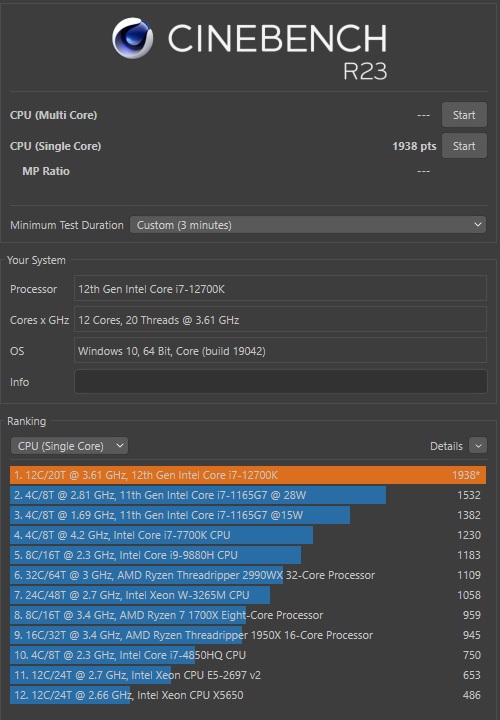500x720 pixels.
Task: Select the Threadripper 2990WX ranking row
Action: [x=248, y=575]
